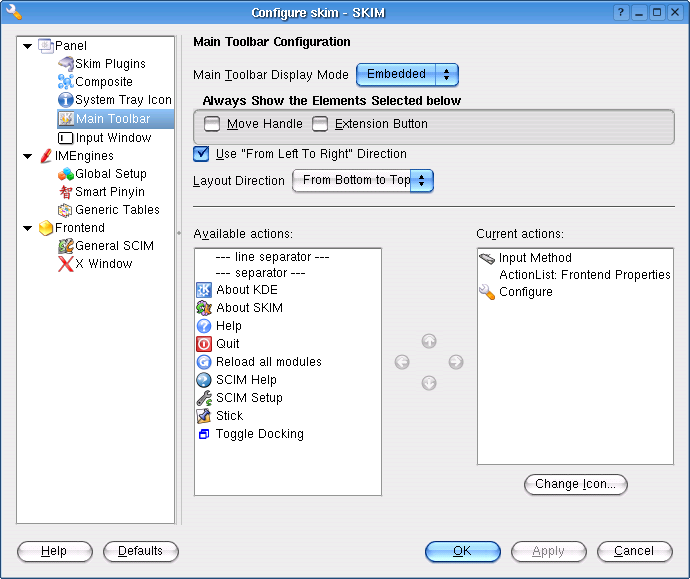
Task: Select Toggle Docking in available actions
Action: click(260, 434)
